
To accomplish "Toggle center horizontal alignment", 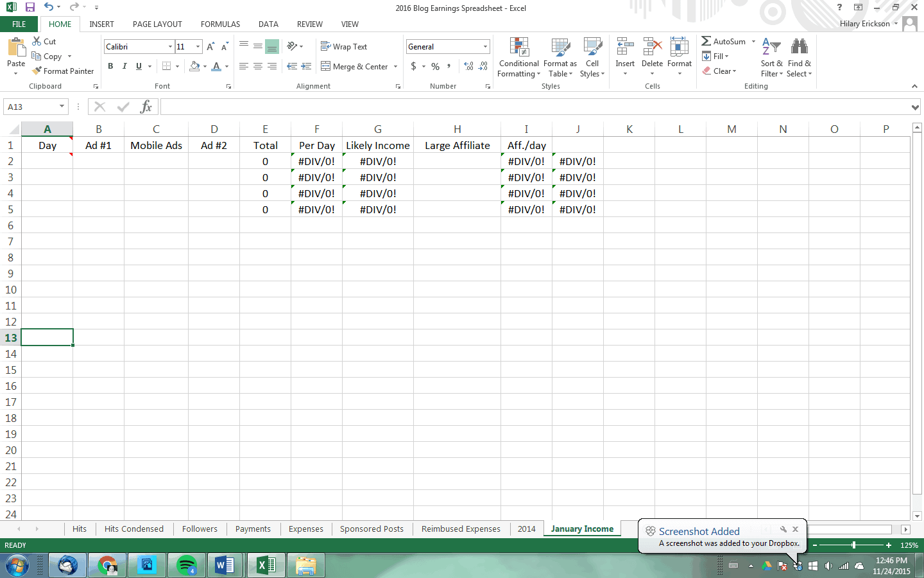I will click(x=257, y=66).
